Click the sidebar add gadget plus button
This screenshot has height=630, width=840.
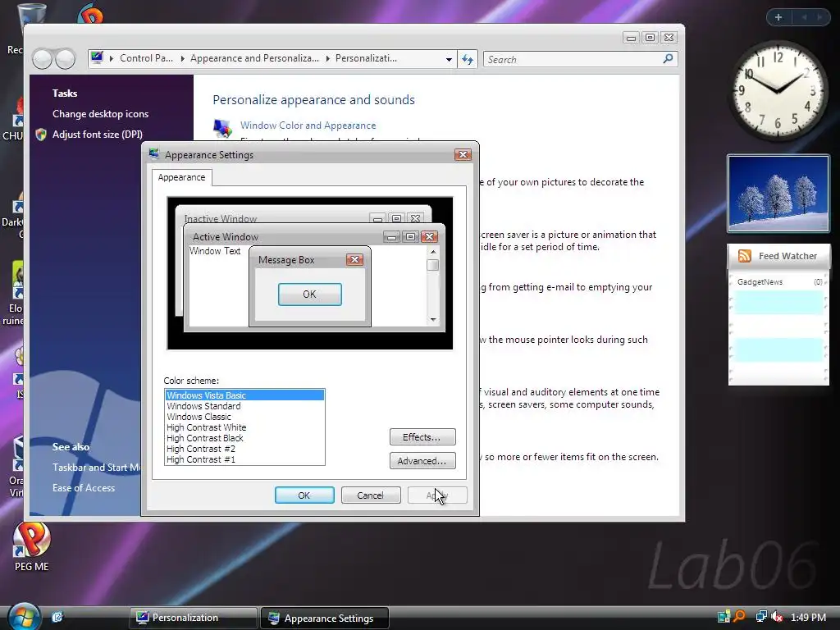(x=778, y=17)
